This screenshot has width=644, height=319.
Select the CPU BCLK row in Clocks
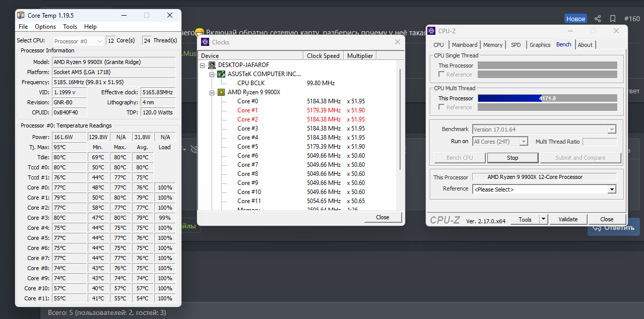coord(297,83)
